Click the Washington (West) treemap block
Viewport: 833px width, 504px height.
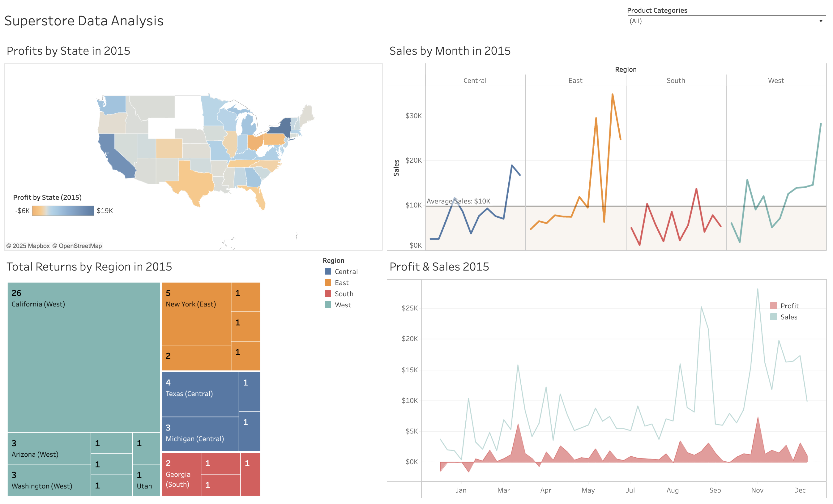pyautogui.click(x=49, y=480)
